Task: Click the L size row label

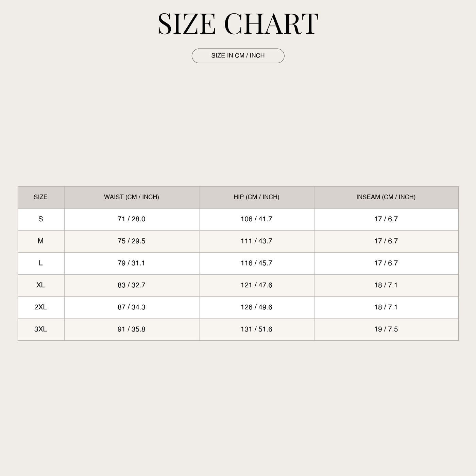Action: click(x=40, y=263)
